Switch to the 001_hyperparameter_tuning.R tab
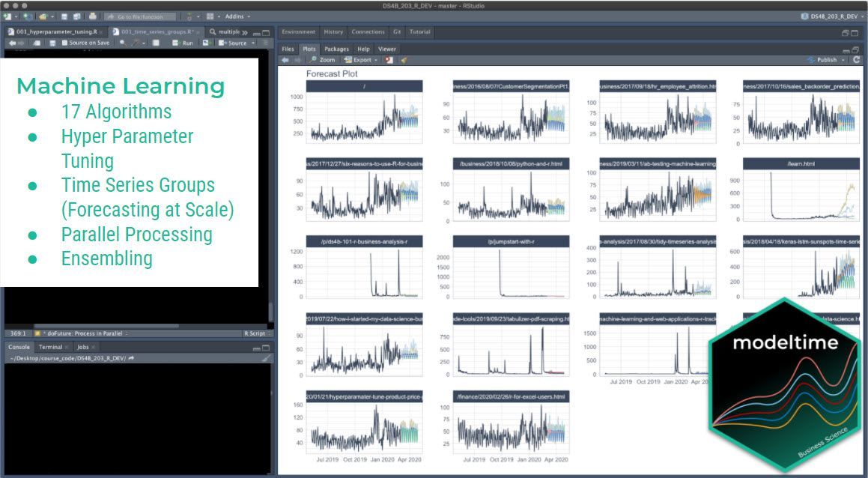The image size is (868, 478). point(56,31)
